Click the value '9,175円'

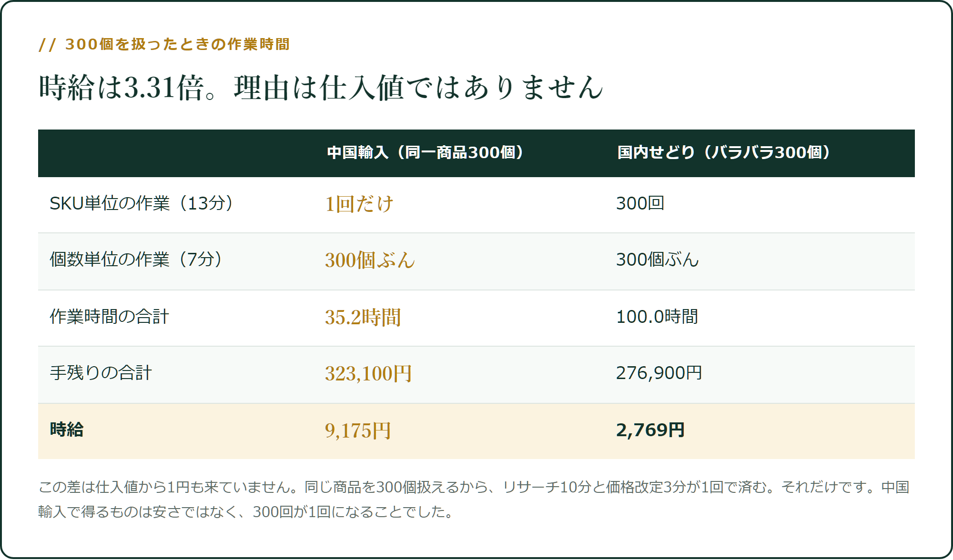[358, 430]
